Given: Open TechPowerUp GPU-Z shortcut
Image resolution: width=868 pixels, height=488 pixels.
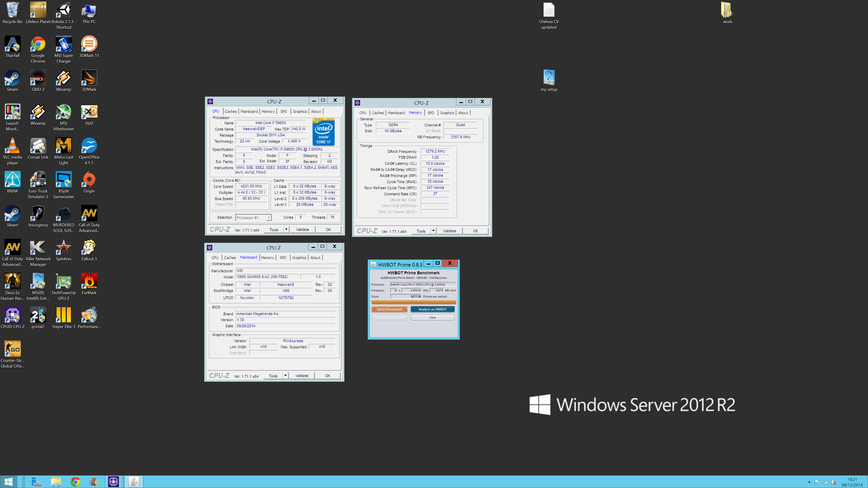Looking at the screenshot, I should coord(63,287).
